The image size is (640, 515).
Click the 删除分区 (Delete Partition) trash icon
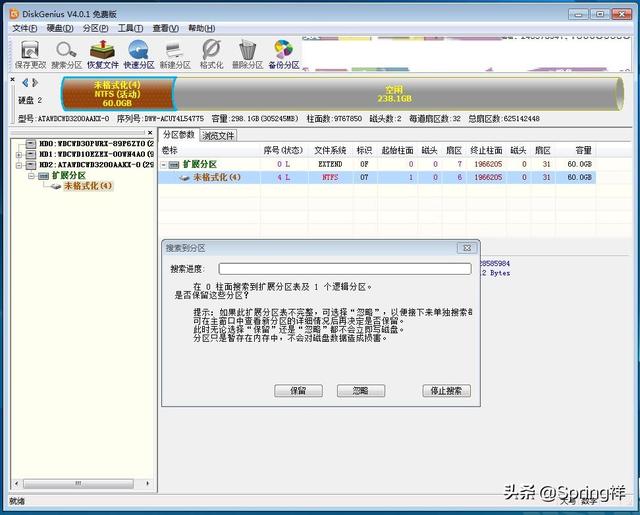247,54
